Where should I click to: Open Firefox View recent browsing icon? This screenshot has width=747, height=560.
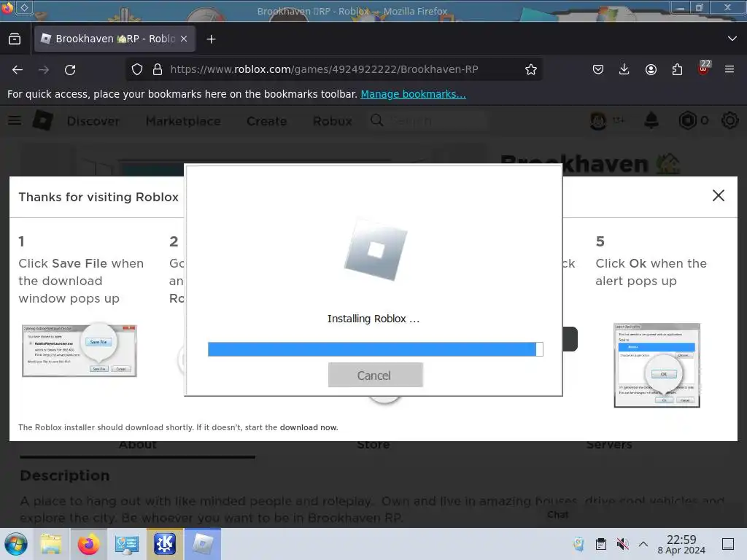click(x=15, y=39)
